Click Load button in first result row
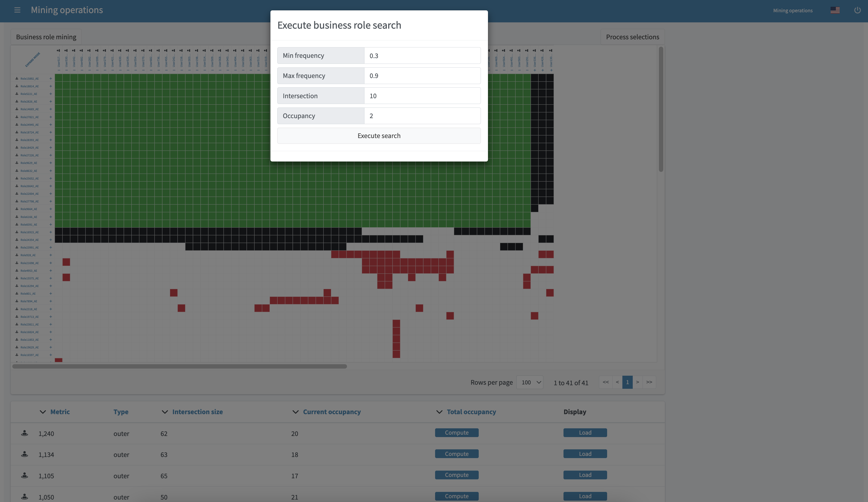 click(x=585, y=433)
